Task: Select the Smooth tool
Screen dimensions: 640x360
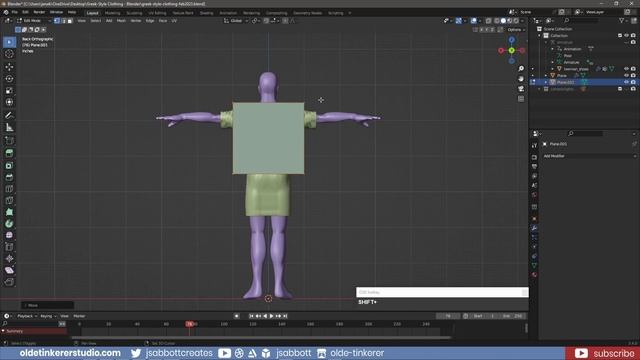Action: click(9, 235)
